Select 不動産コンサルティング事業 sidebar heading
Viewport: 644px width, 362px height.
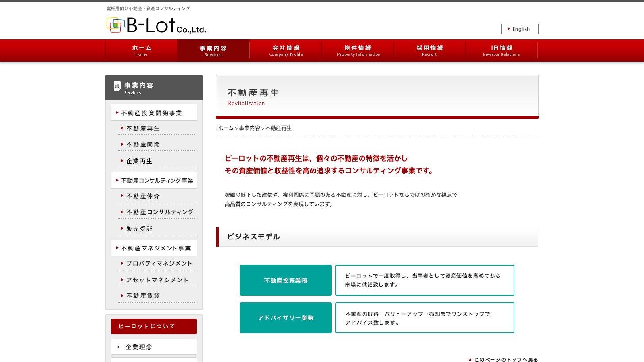click(x=154, y=181)
